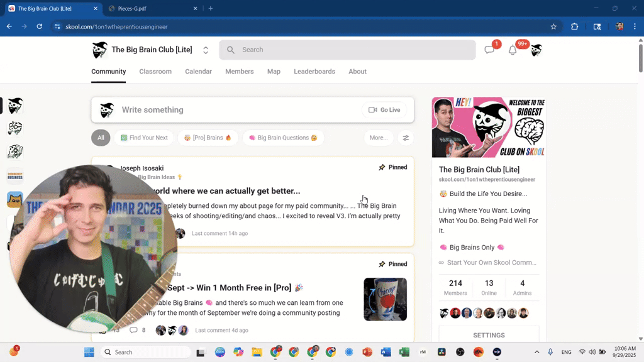Open the browser extensions puzzle icon

tap(575, 26)
